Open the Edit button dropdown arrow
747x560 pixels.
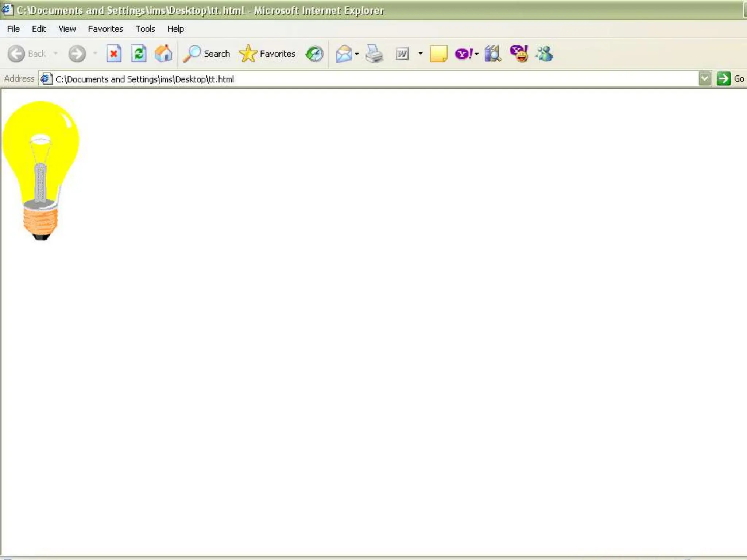pos(421,54)
